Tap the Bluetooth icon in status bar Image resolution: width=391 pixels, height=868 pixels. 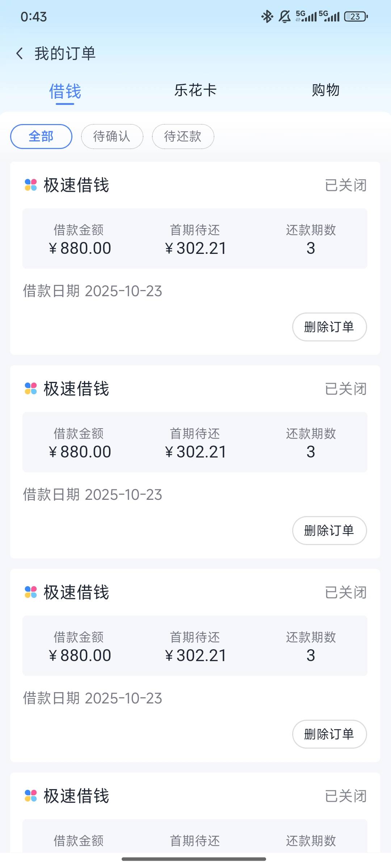(267, 17)
